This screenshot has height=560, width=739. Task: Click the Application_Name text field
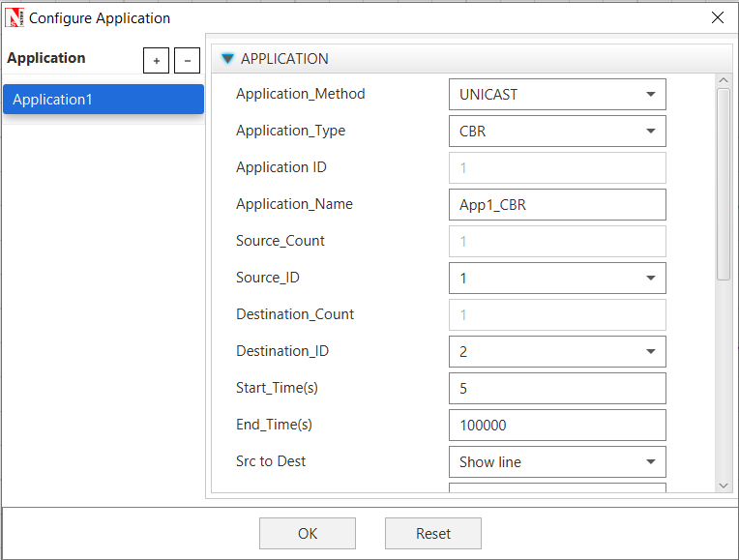tap(557, 205)
